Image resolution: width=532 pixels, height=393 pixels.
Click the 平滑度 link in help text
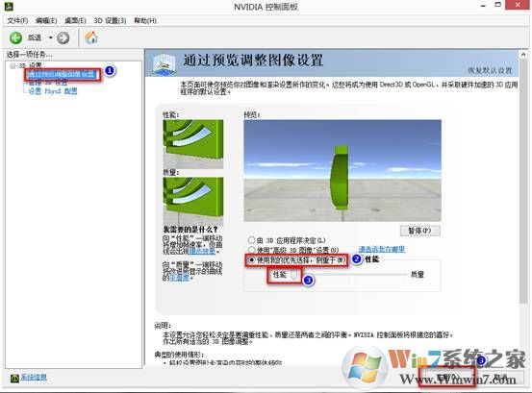click(179, 278)
